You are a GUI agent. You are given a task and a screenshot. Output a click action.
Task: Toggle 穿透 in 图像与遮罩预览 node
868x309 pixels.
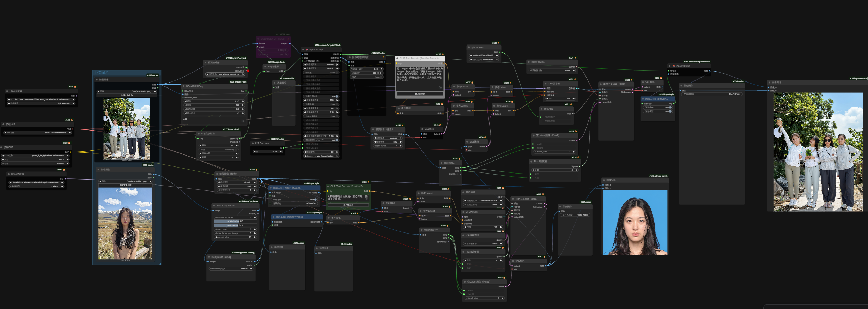(366, 77)
